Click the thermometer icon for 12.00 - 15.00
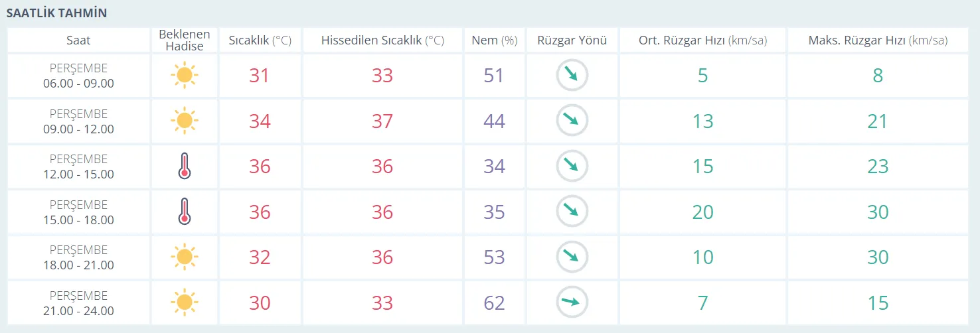The image size is (980, 333). 185,166
